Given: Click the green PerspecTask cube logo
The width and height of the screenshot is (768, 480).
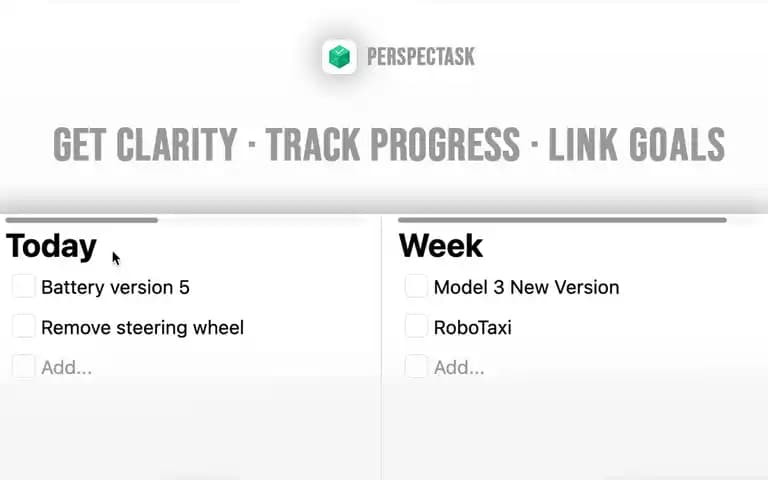Looking at the screenshot, I should (x=339, y=57).
